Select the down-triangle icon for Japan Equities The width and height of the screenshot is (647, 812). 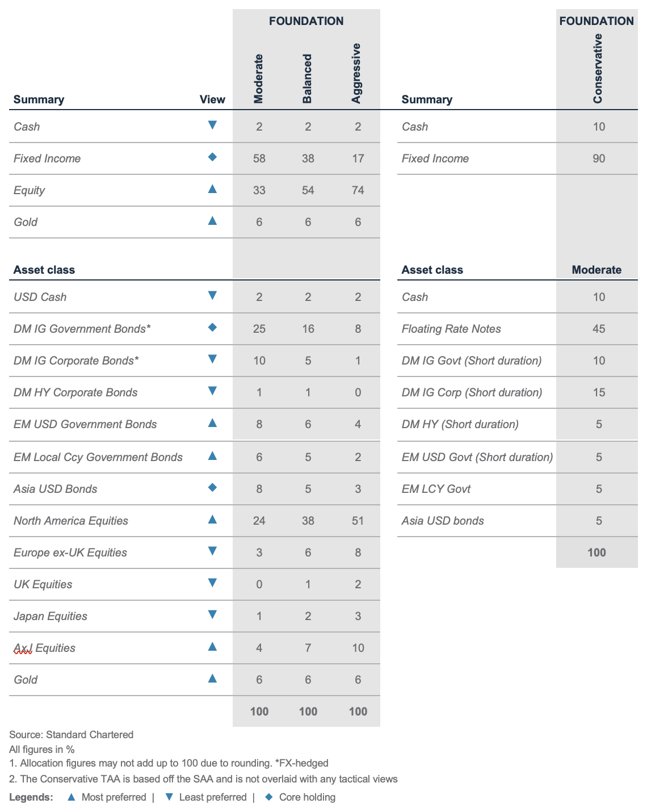tap(212, 614)
